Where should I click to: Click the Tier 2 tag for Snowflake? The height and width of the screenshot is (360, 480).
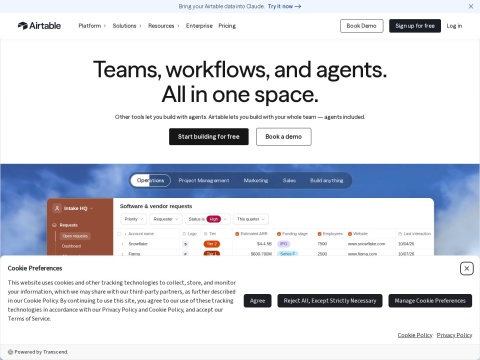pyautogui.click(x=212, y=244)
